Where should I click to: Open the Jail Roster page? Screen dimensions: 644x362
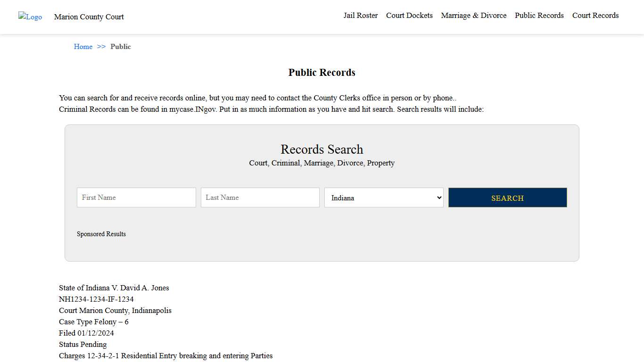360,15
